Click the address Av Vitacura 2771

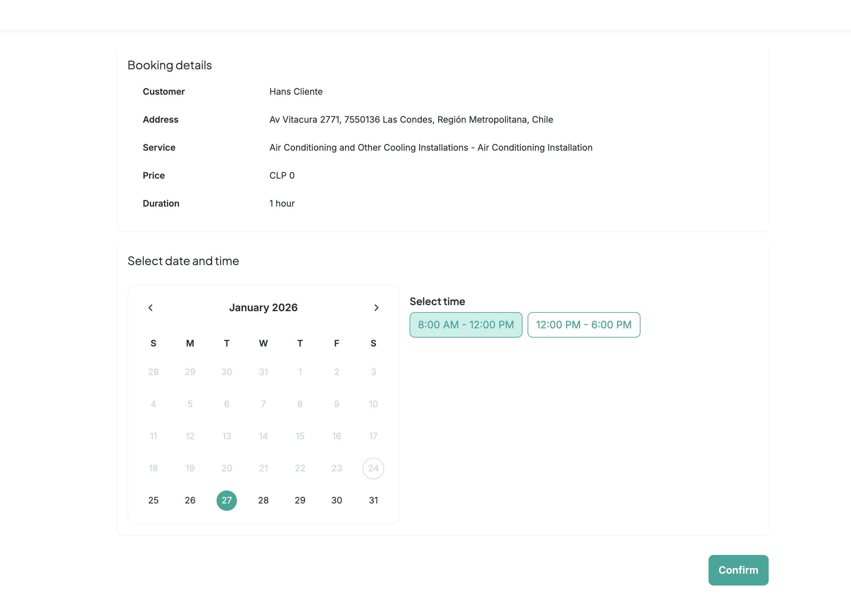click(x=411, y=119)
